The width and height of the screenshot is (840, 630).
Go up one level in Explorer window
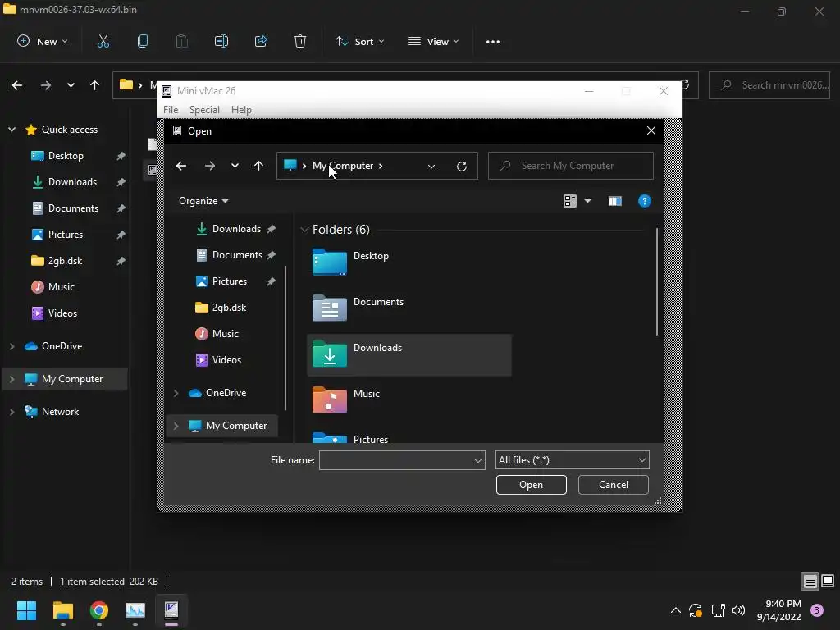[x=95, y=85]
